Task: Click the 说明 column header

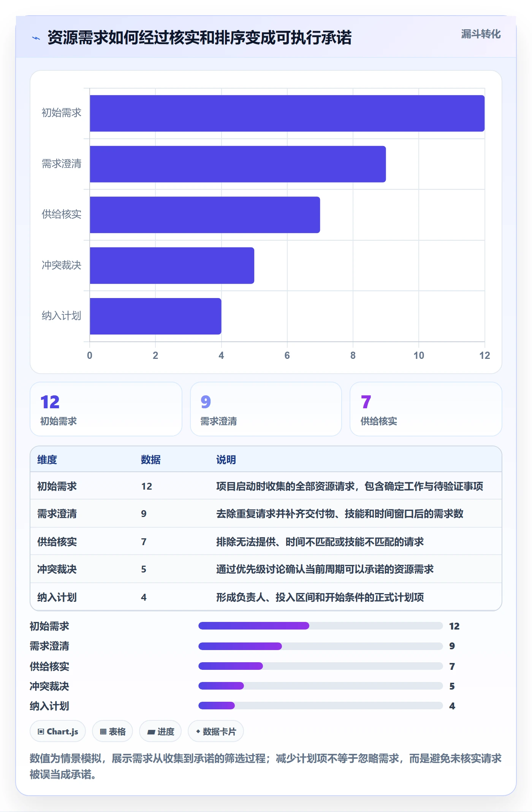Action: pyautogui.click(x=226, y=460)
